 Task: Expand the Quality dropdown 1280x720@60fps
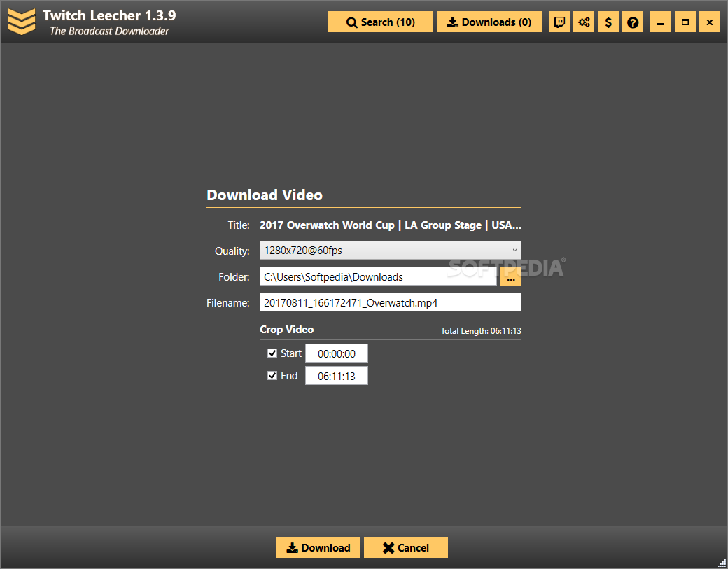click(391, 250)
